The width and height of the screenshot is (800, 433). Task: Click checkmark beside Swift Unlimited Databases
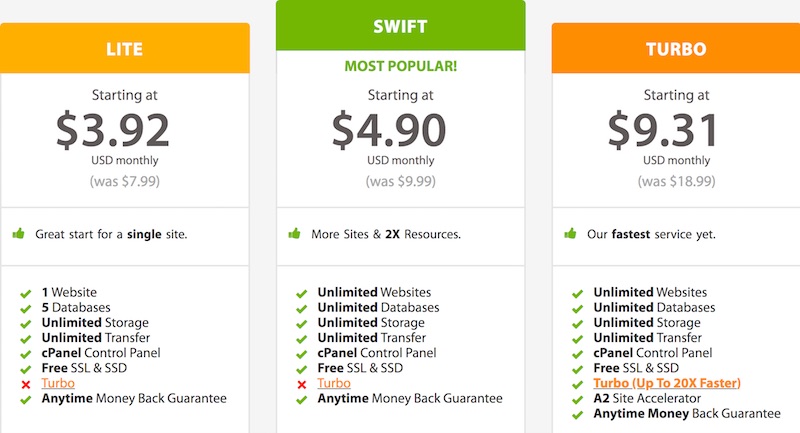(x=302, y=309)
